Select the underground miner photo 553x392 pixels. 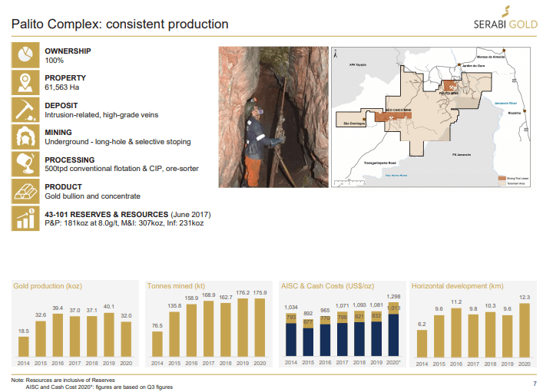273,117
